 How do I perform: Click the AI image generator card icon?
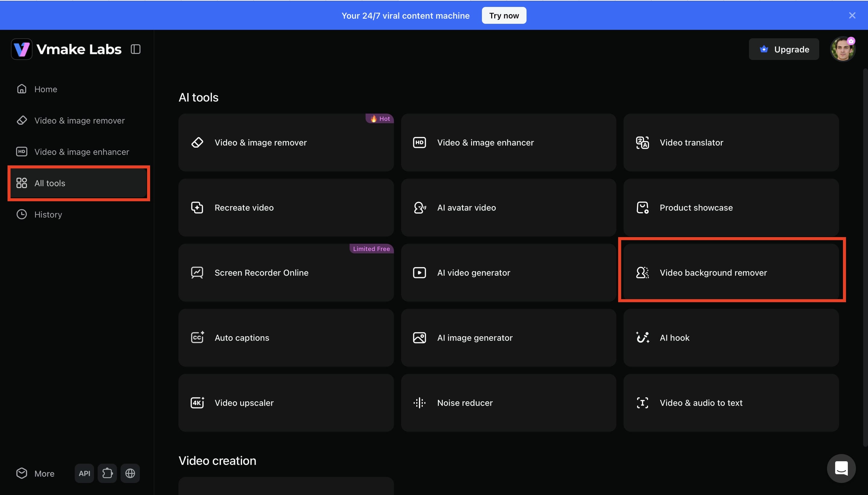419,338
